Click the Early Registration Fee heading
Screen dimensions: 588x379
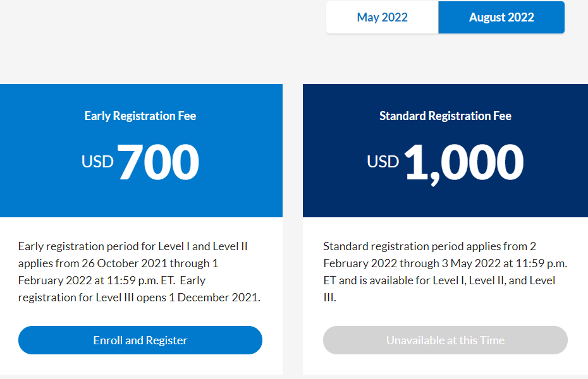140,116
